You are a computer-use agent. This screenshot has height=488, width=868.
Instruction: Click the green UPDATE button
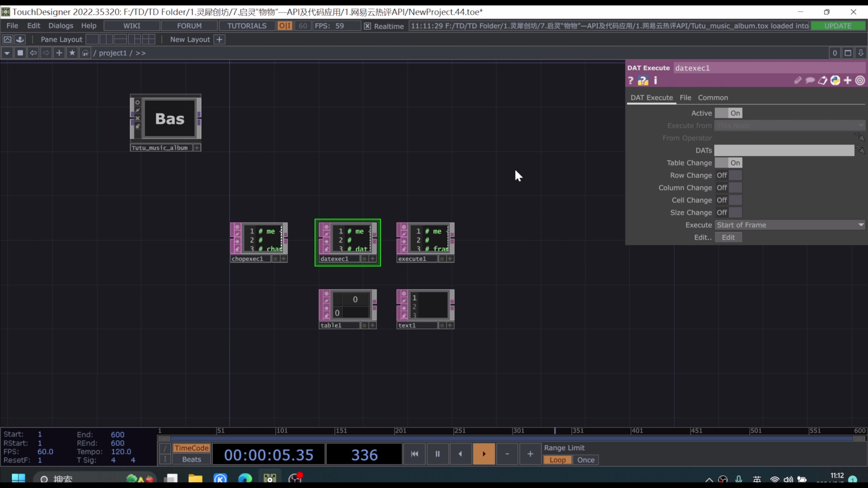click(838, 26)
